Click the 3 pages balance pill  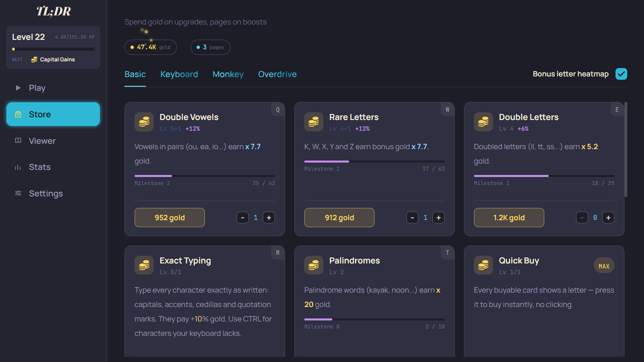[210, 47]
